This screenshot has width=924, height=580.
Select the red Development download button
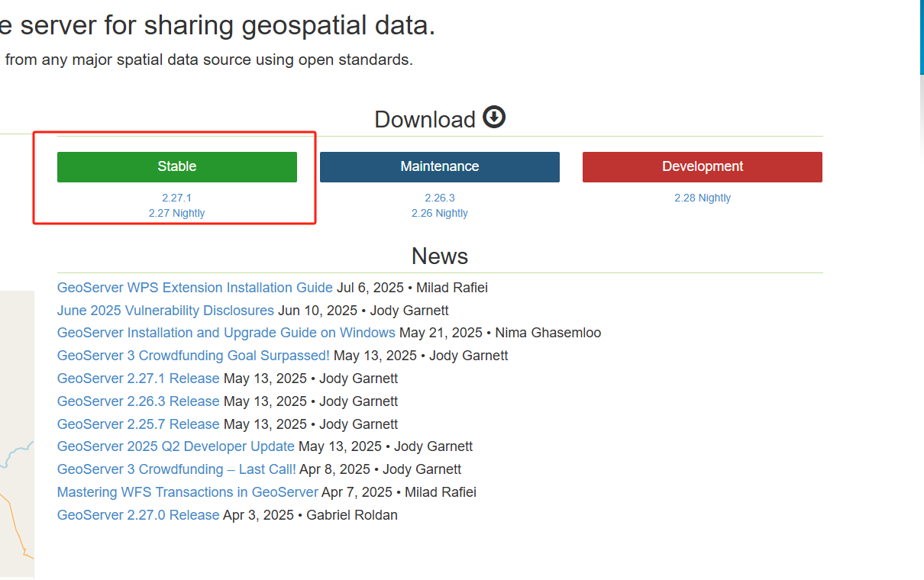coord(703,166)
